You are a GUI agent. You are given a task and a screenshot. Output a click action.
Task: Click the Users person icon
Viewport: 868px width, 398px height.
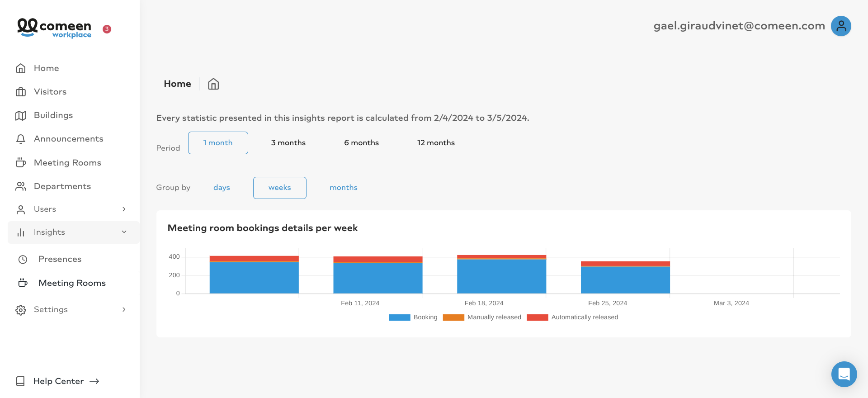click(x=21, y=209)
